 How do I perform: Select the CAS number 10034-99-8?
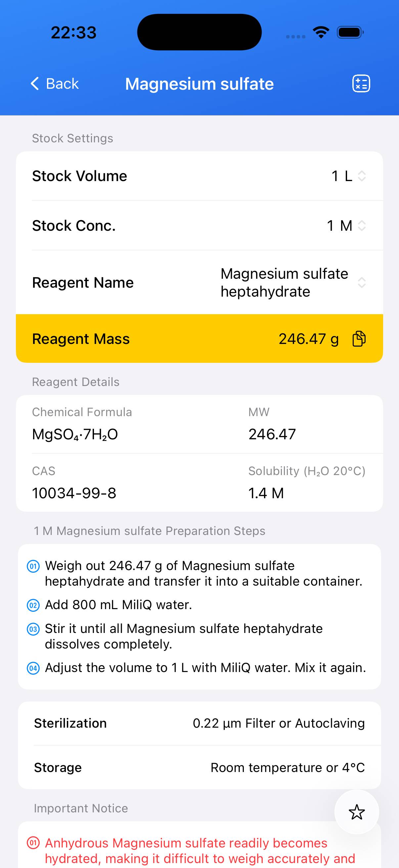click(x=74, y=493)
